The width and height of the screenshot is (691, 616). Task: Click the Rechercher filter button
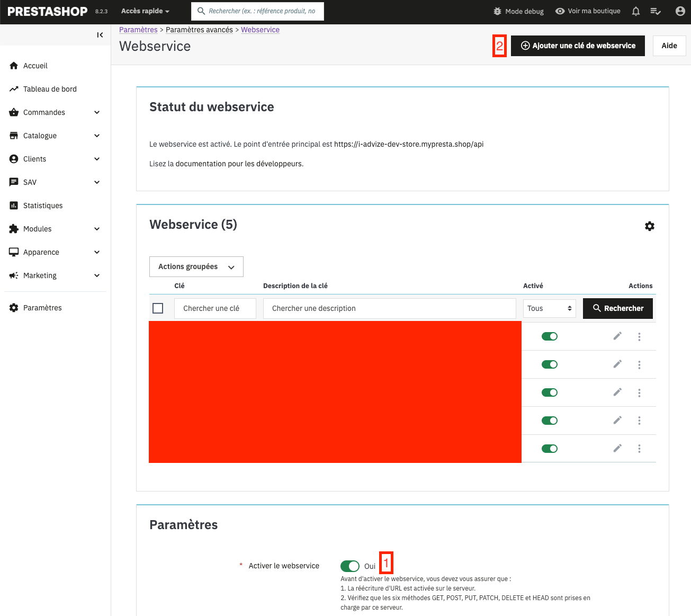[617, 308]
